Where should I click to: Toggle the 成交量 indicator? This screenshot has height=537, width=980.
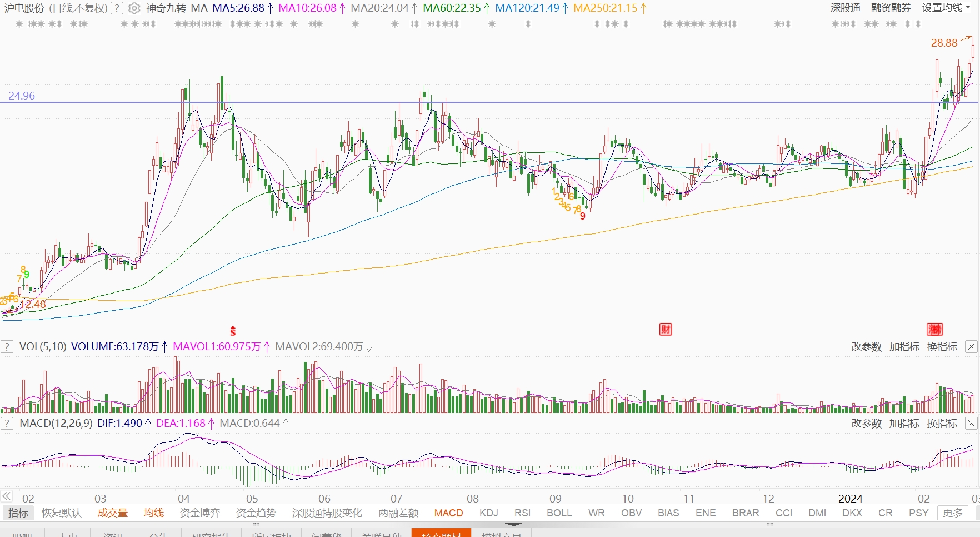click(113, 513)
